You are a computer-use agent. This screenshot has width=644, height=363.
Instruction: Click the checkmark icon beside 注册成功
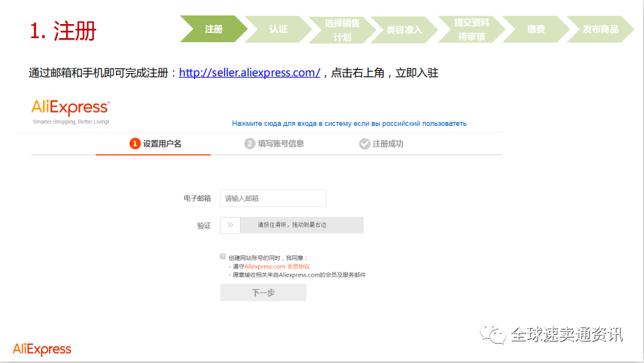point(365,144)
